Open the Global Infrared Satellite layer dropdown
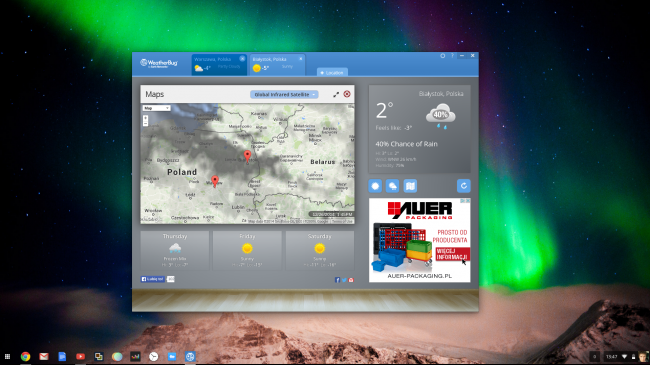 (x=284, y=95)
